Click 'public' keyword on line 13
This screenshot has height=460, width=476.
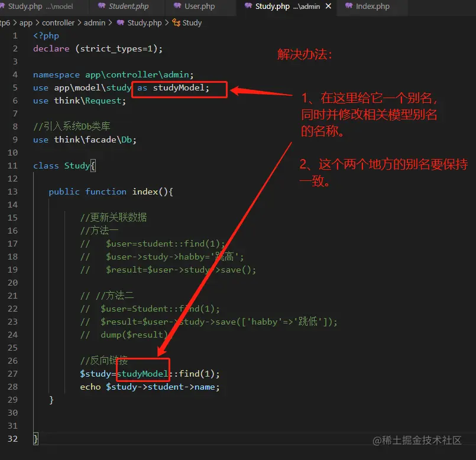point(64,192)
